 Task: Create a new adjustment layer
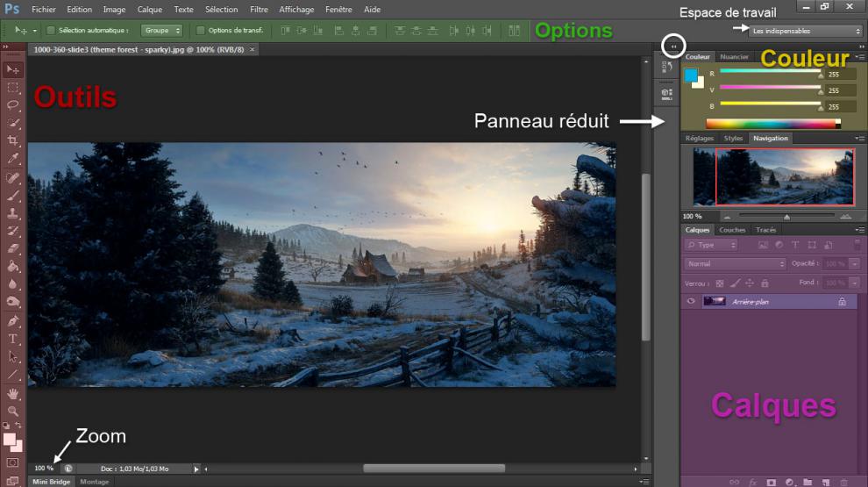click(x=789, y=483)
